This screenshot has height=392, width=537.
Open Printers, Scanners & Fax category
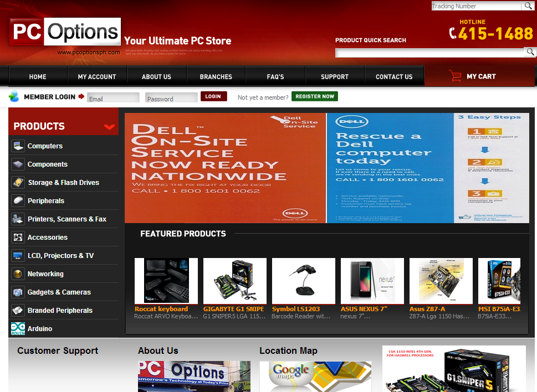click(67, 219)
